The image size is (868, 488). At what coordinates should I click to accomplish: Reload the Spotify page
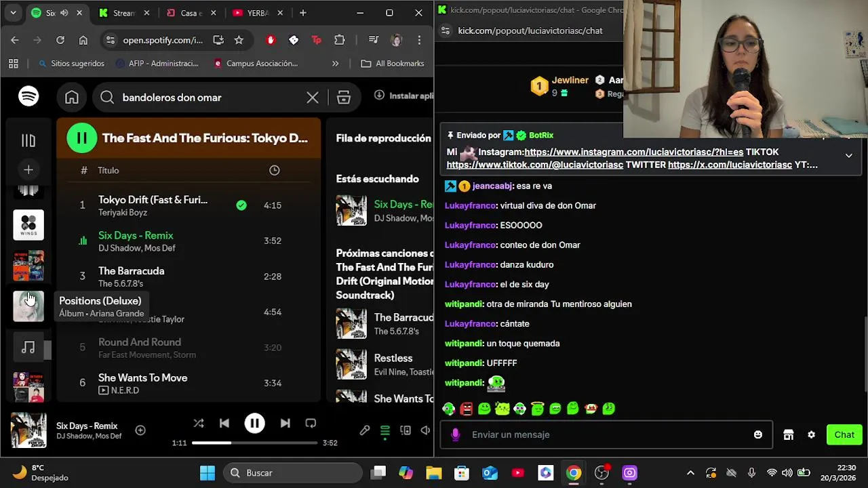[x=60, y=40]
